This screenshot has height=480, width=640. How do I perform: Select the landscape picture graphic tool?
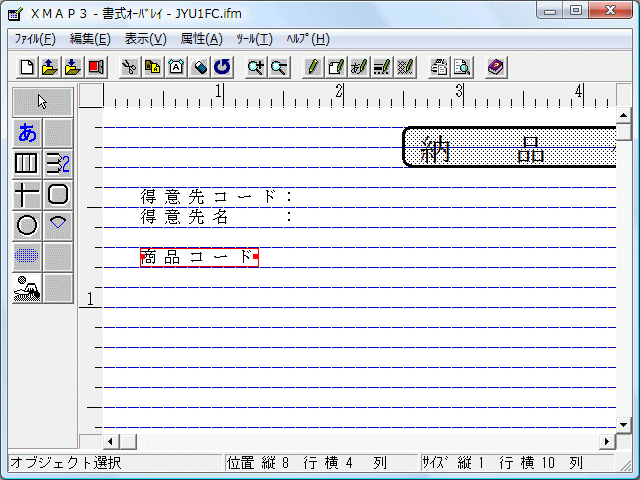[27, 288]
